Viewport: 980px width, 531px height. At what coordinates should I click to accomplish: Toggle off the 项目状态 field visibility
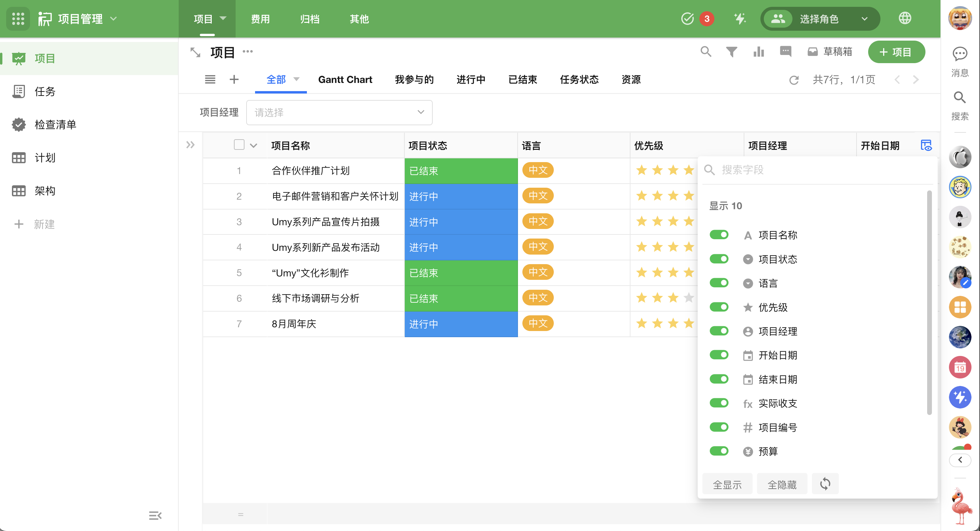(719, 259)
